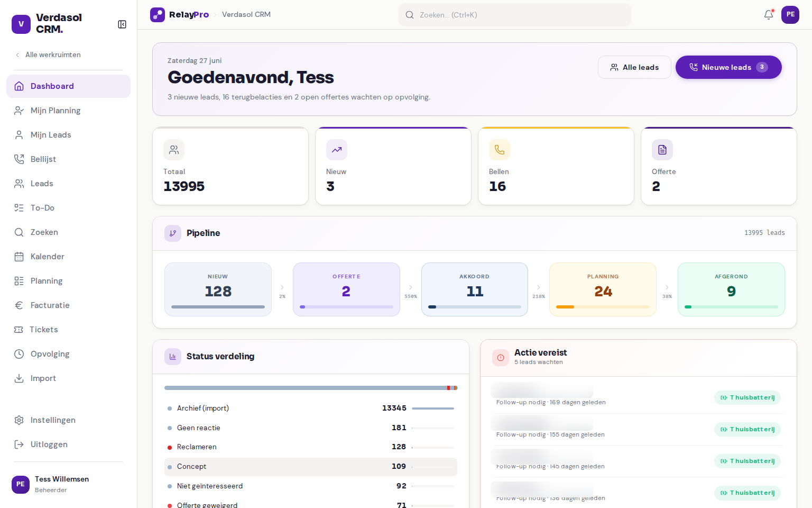This screenshot has height=508, width=812.
Task: Open Opvolging in sidebar
Action: tap(68, 354)
